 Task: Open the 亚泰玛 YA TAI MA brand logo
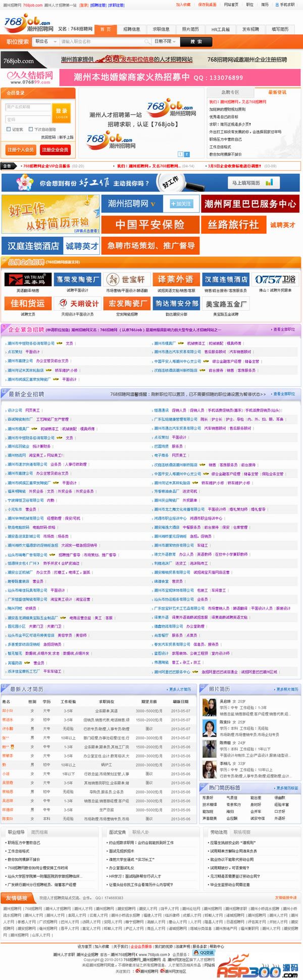tap(28, 279)
